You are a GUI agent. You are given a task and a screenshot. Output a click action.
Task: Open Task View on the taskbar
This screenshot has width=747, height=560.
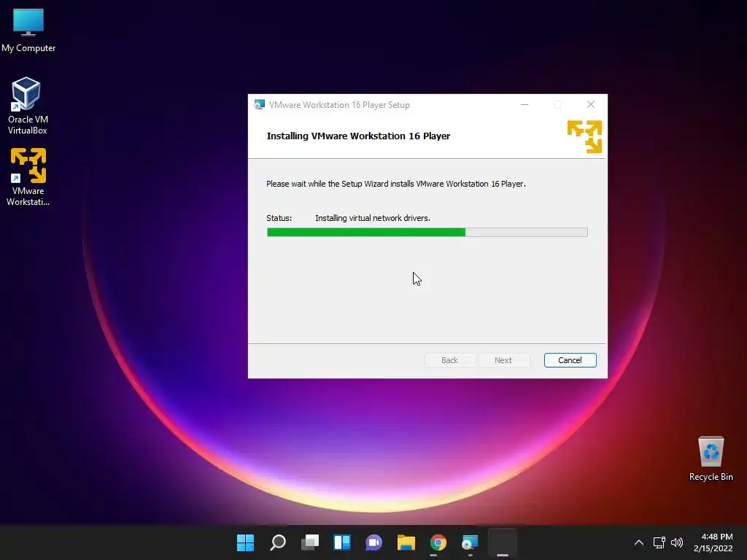(309, 542)
